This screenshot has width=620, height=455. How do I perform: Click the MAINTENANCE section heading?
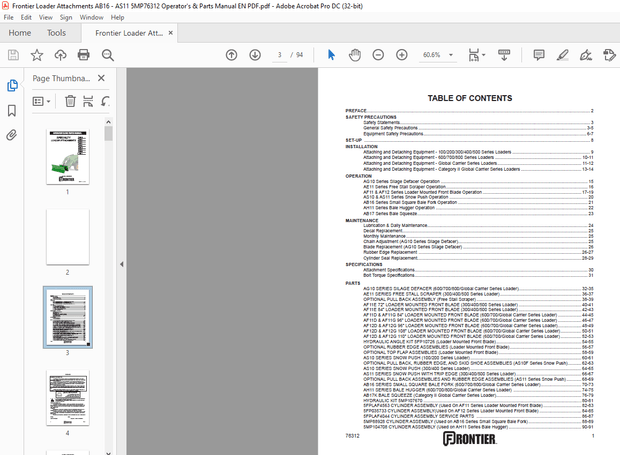(362, 220)
